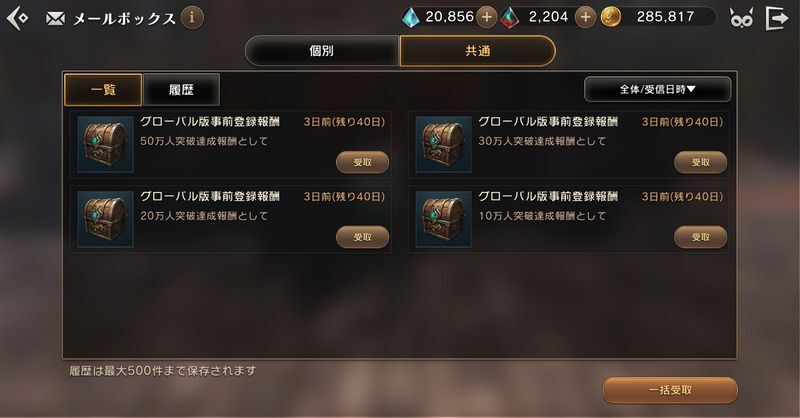Image resolution: width=800 pixels, height=418 pixels.
Task: Switch to the 個別 tab
Action: [321, 51]
